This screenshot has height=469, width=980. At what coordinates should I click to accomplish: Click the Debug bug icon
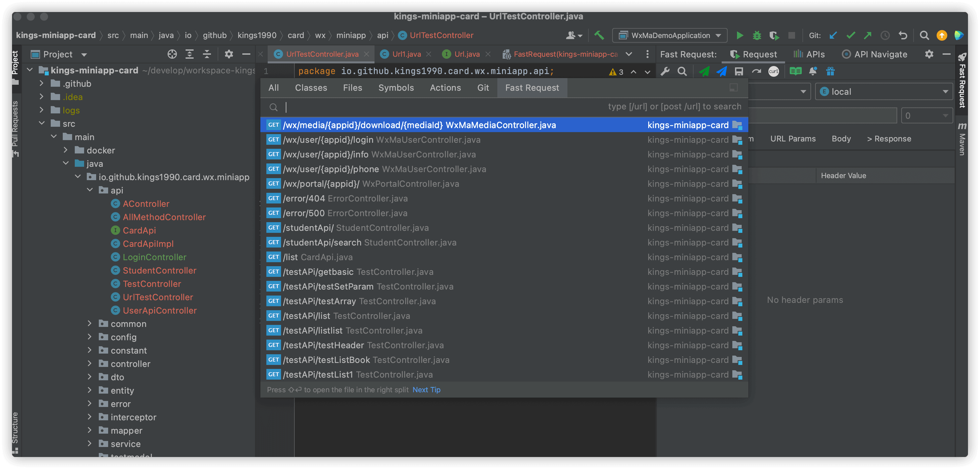[757, 35]
